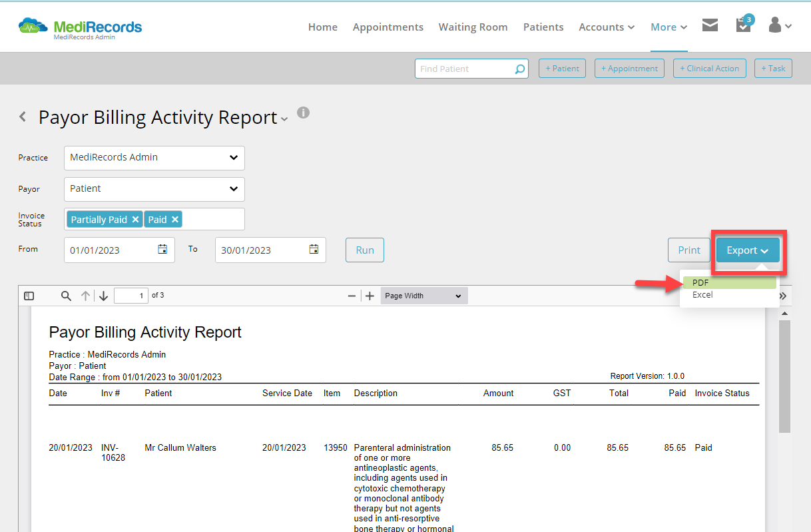Open the From date calendar picker

(x=162, y=250)
